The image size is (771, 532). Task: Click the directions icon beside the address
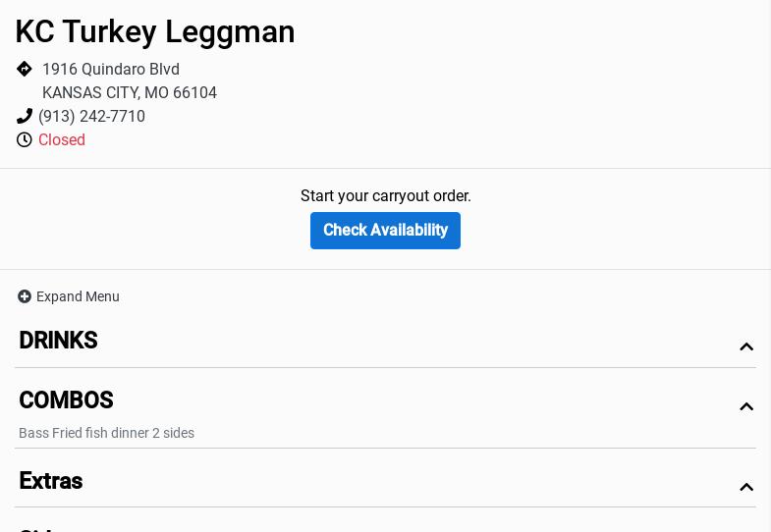[x=25, y=69]
